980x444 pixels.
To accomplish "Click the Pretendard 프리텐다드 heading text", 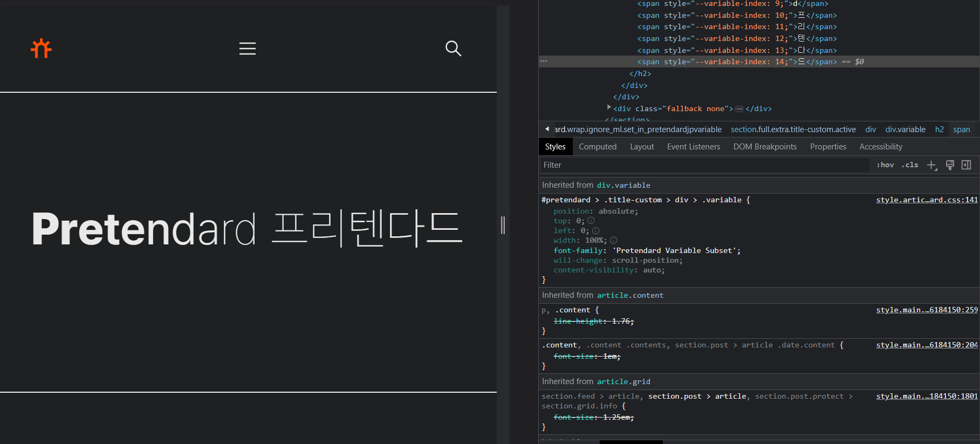I will pos(247,229).
